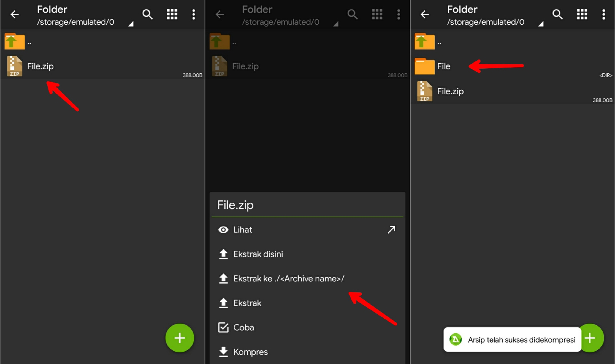Image resolution: width=615 pixels, height=364 pixels.
Task: Choose Ekstrak disini from the context menu
Action: pos(258,254)
